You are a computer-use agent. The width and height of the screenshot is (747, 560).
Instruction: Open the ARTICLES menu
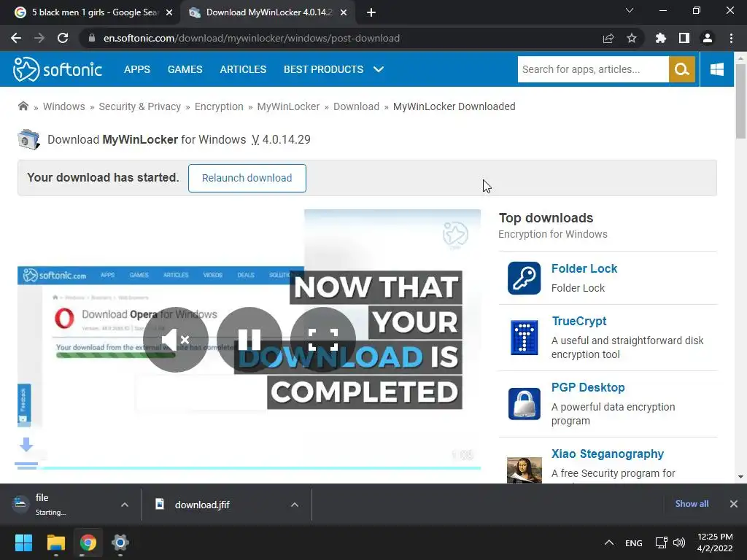(x=243, y=69)
